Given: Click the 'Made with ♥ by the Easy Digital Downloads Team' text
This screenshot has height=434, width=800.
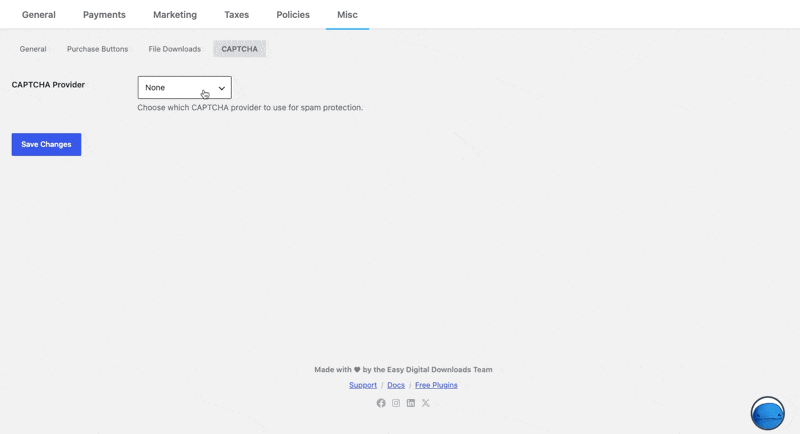Looking at the screenshot, I should point(403,370).
